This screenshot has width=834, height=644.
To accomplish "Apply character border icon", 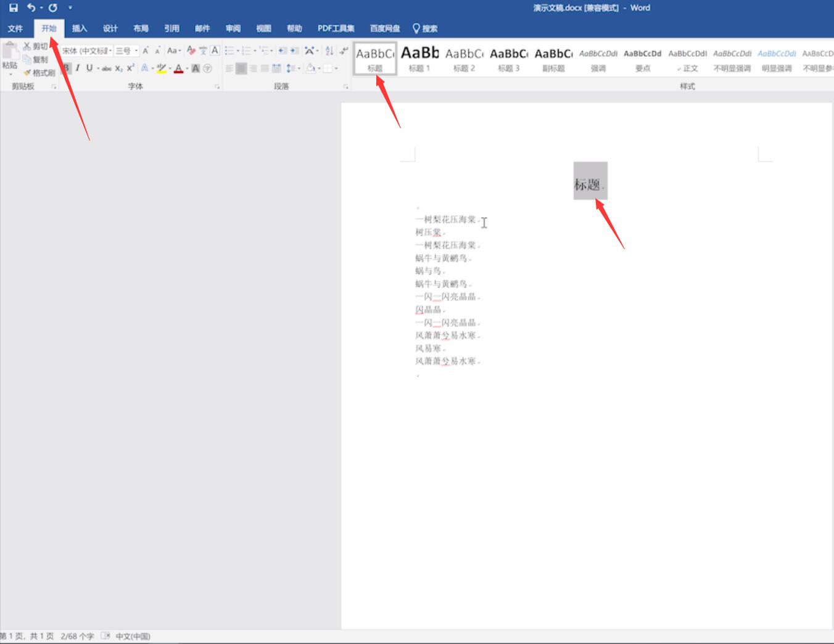I will coord(215,51).
